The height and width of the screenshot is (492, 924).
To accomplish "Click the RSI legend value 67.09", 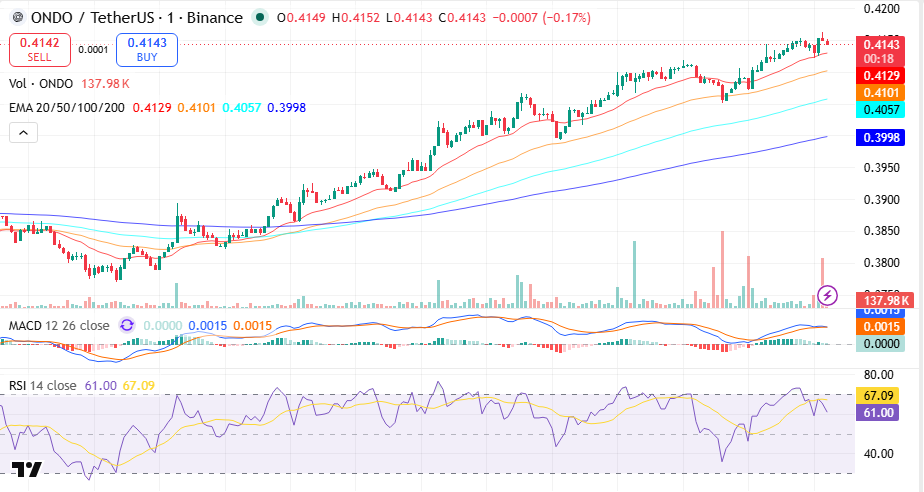I will click(138, 385).
